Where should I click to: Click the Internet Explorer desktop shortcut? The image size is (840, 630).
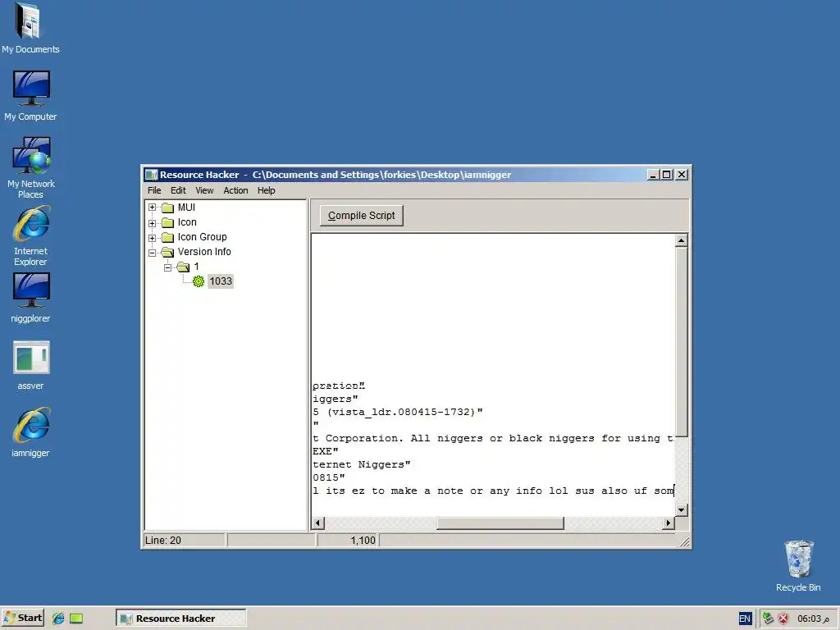coord(30,236)
